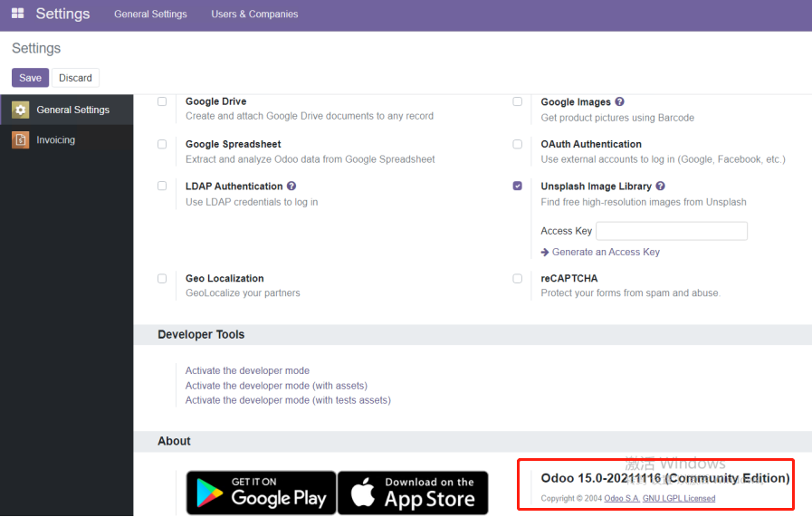The image size is (812, 517).
Task: Click the Discard button
Action: coord(75,78)
